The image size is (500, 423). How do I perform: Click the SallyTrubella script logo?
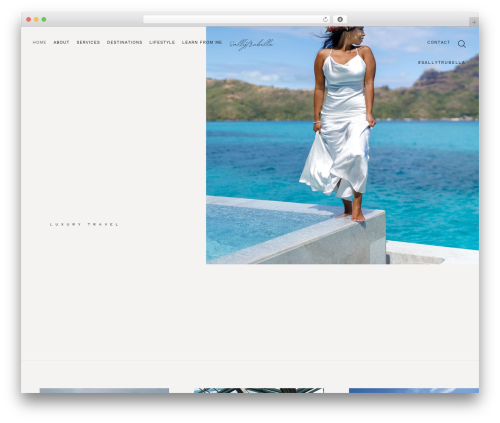[252, 44]
